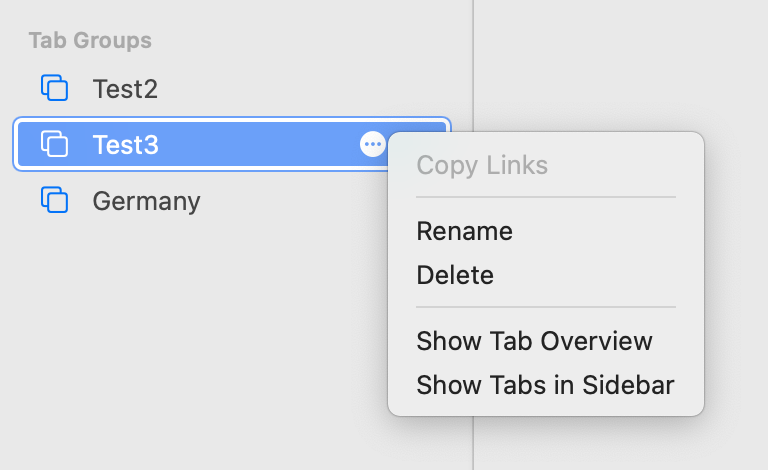Screen dimensions: 768x470
Task: Choose Delete to remove the tab group
Action: 455,274
